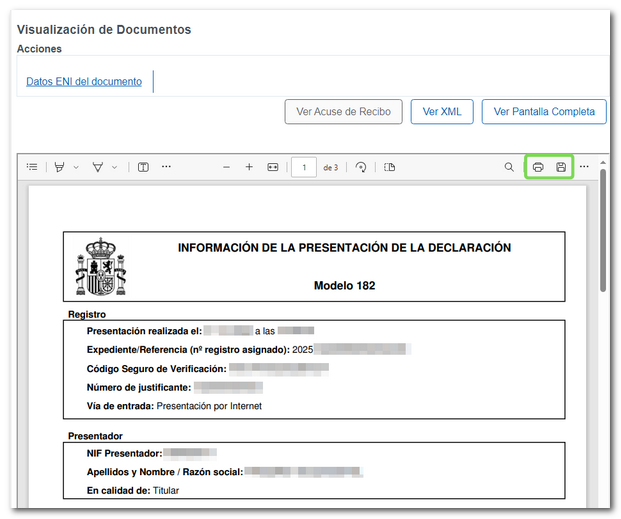Click the Ver Pantalla Completa button
The height and width of the screenshot is (519, 621).
544,112
